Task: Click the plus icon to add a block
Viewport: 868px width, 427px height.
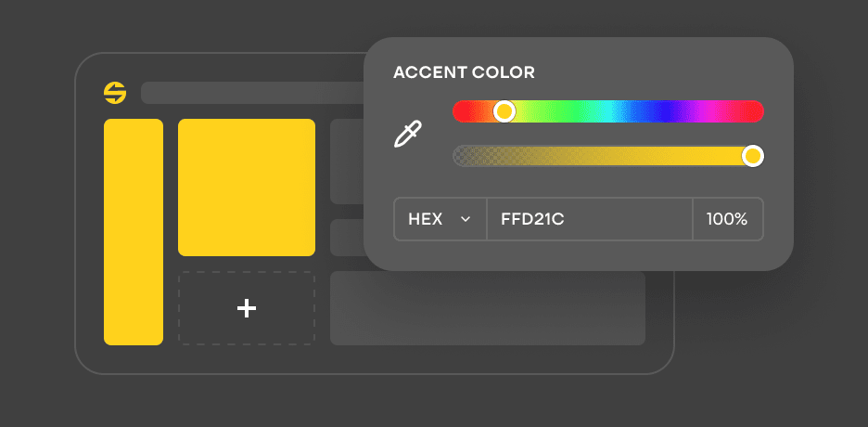Action: (247, 308)
